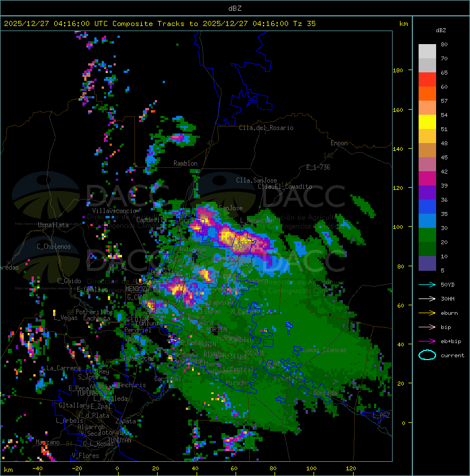Click the Zapata map label
The image size is (470, 476).
[125, 421]
